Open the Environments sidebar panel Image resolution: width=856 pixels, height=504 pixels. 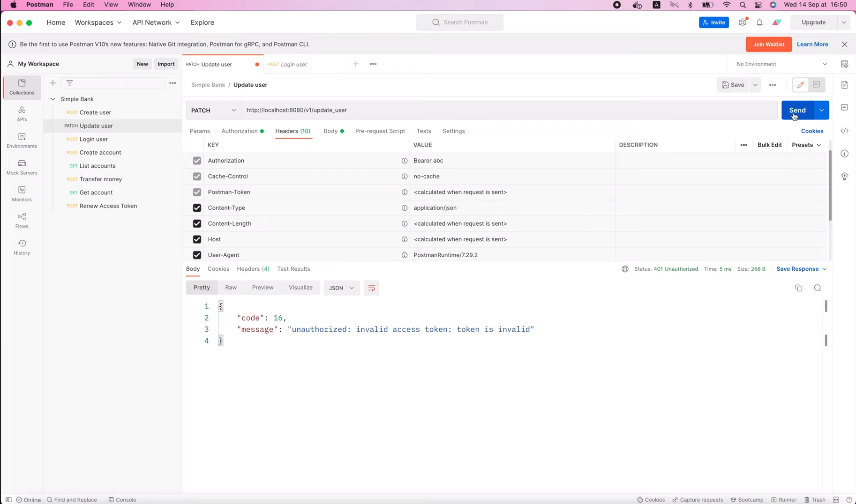coord(22,141)
